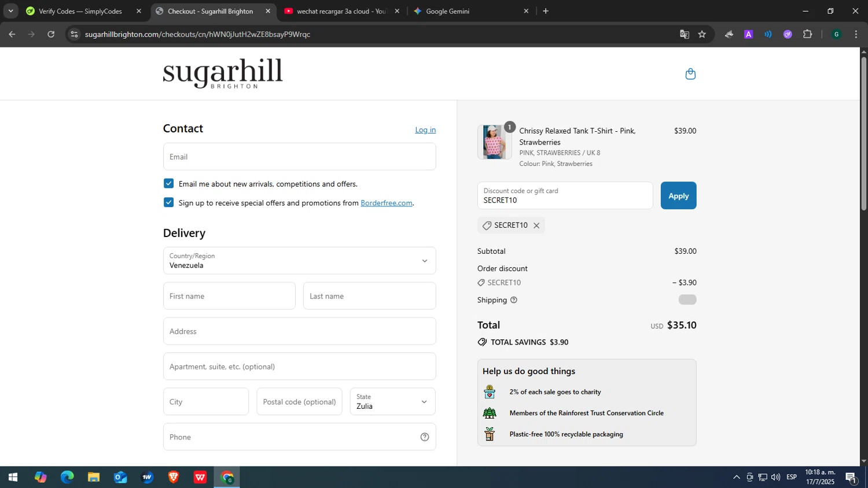Viewport: 868px width, 488px height.
Task: Switch to the Google Gemini tab
Action: point(447,11)
